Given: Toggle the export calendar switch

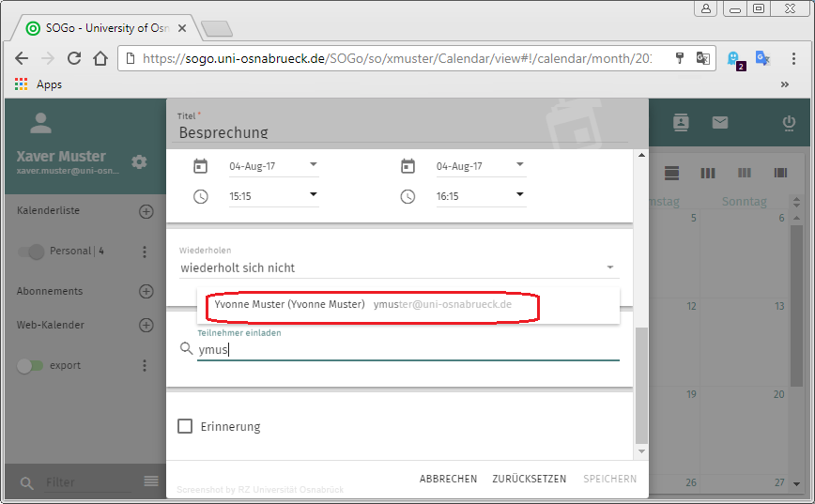Looking at the screenshot, I should tap(32, 366).
